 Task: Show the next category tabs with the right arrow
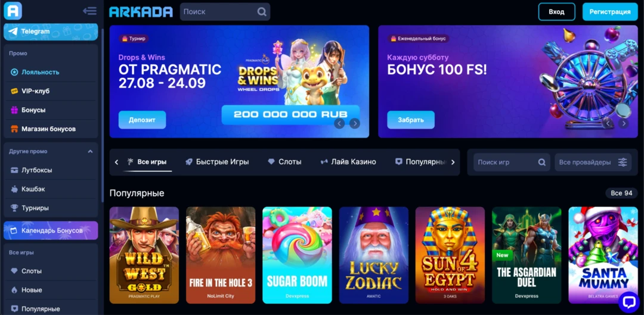[453, 162]
